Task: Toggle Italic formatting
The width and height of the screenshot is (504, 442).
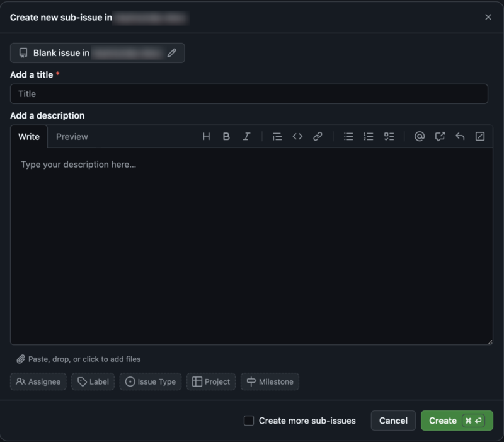Action: tap(246, 136)
